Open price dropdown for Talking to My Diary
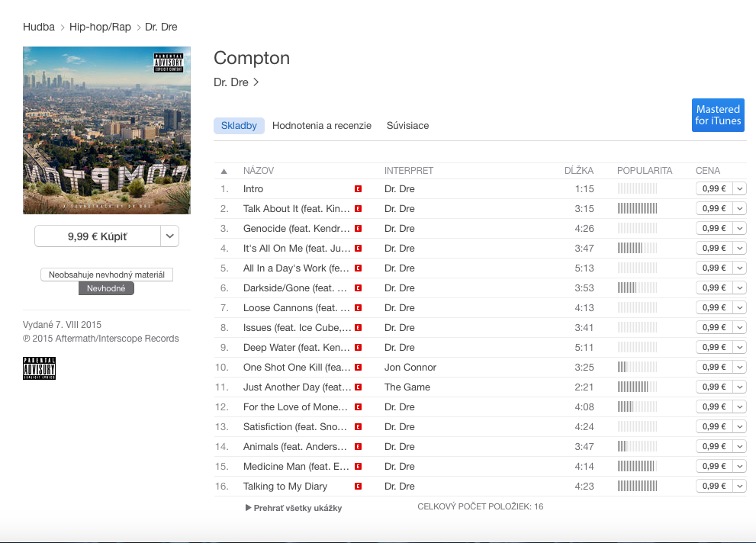This screenshot has height=543, width=756. (x=740, y=486)
